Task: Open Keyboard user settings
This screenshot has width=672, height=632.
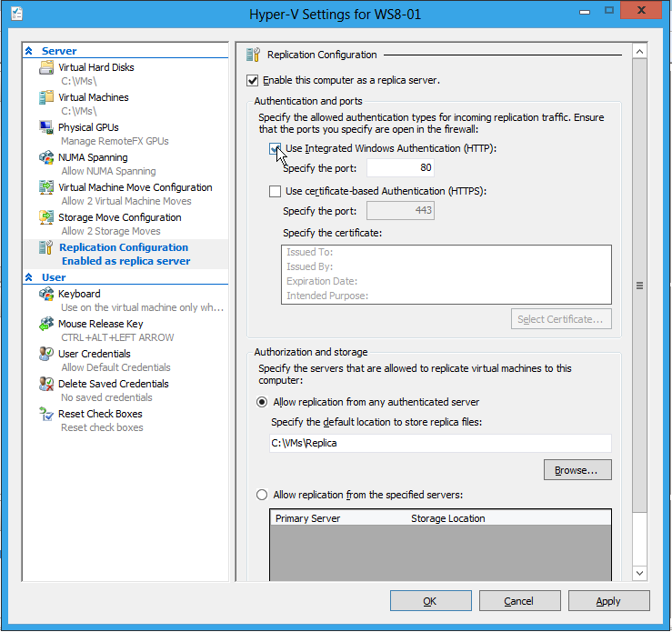Action: tap(79, 294)
